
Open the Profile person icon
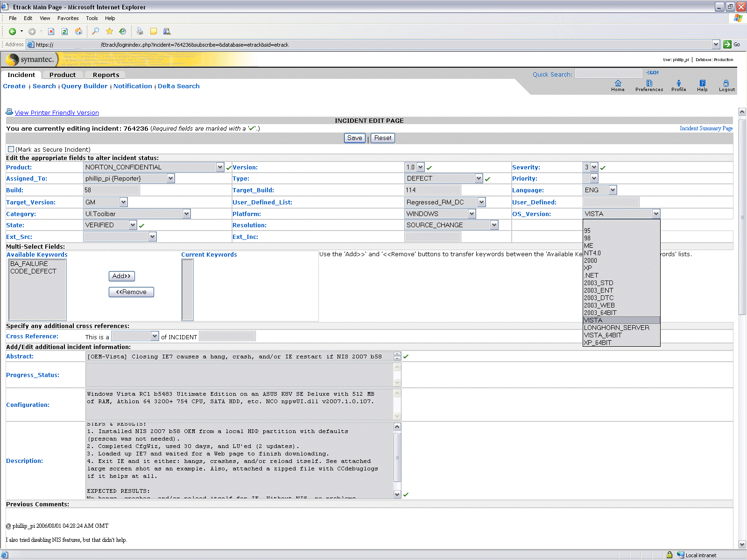tap(679, 83)
